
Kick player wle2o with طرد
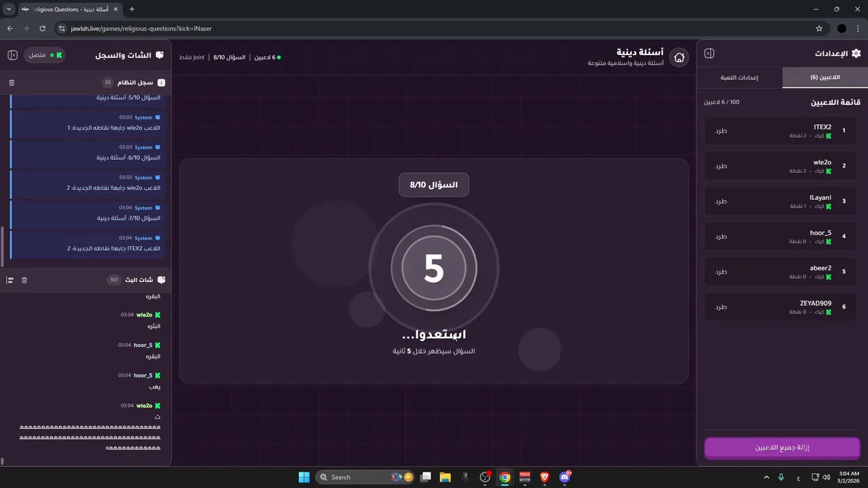point(721,166)
